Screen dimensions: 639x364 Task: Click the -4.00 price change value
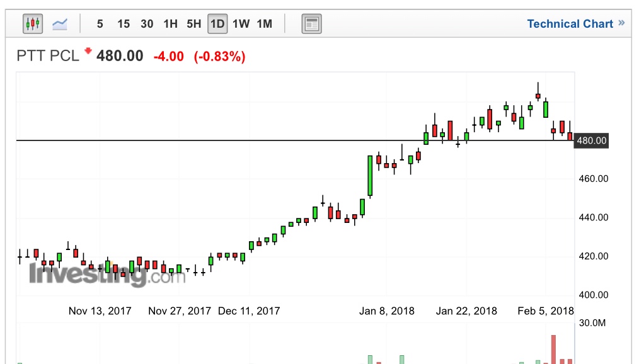pos(169,56)
